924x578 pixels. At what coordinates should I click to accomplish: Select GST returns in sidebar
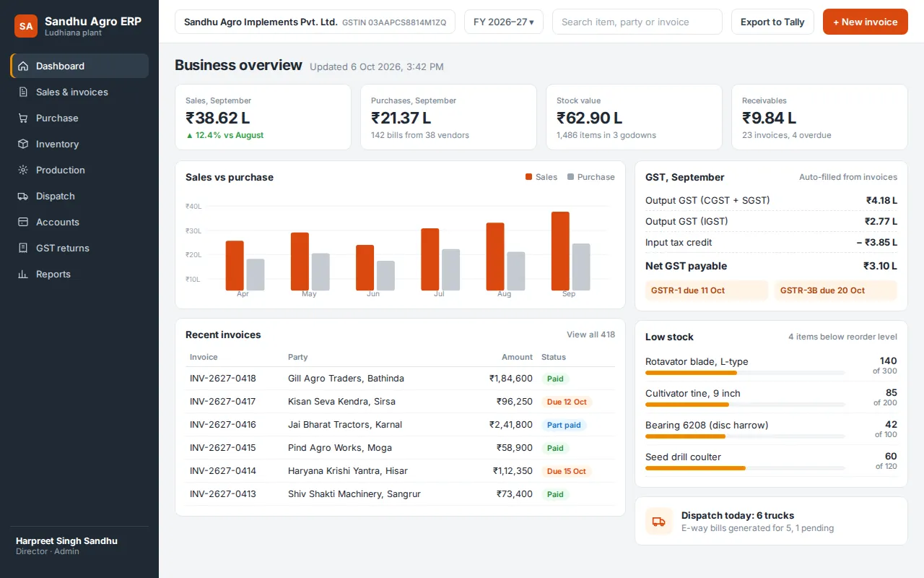(x=79, y=248)
